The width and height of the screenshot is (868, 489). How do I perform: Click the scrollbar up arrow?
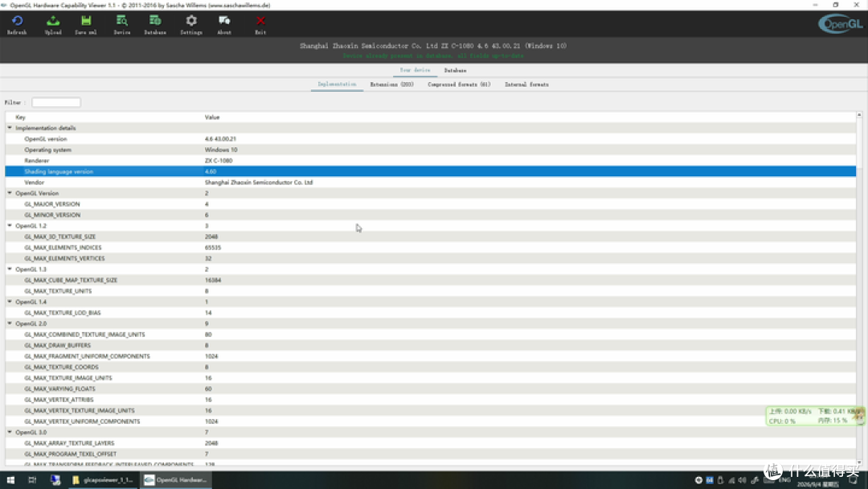tap(859, 115)
